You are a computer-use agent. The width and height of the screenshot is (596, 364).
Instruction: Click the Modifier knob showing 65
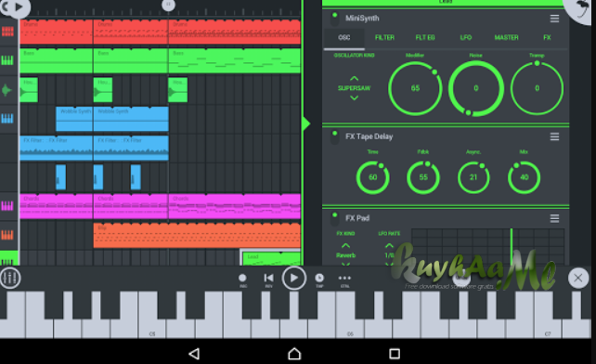click(415, 88)
